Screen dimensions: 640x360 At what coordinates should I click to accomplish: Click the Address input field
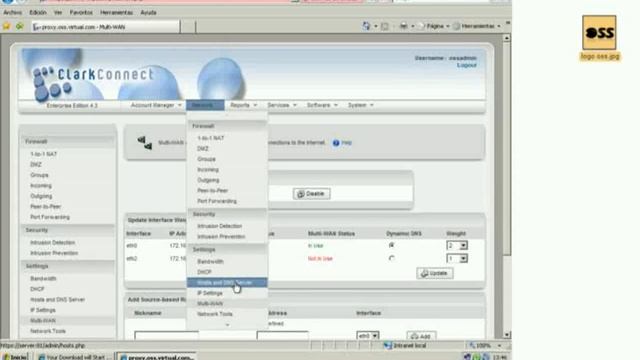(x=282, y=336)
